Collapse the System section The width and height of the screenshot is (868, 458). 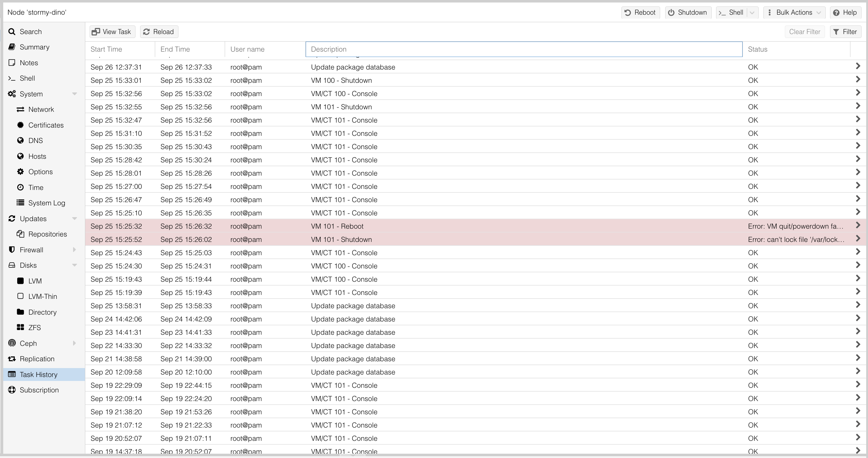tap(75, 94)
